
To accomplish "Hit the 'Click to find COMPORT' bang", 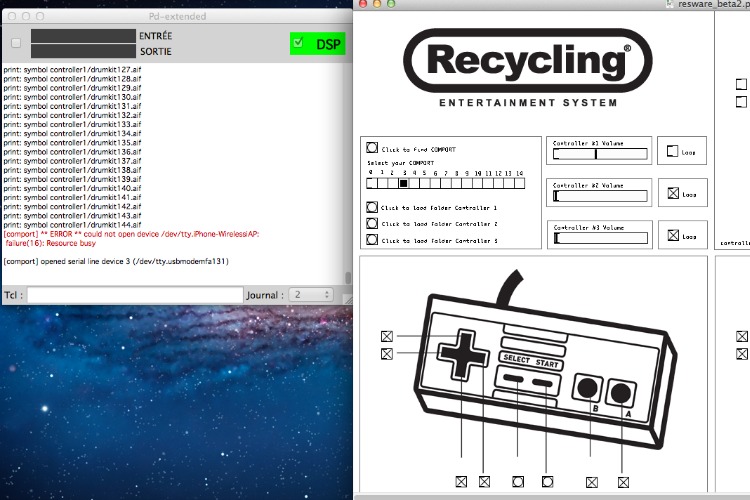I will point(372,147).
